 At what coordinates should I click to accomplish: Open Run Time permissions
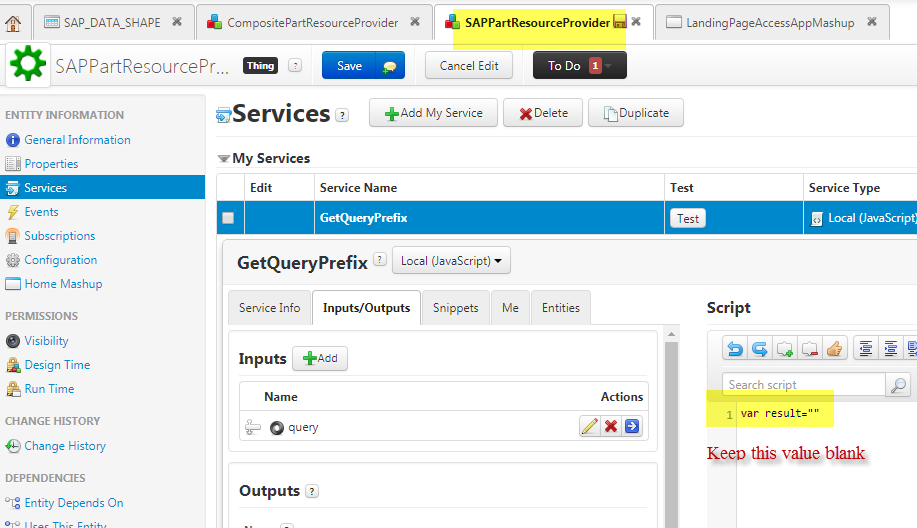point(49,388)
